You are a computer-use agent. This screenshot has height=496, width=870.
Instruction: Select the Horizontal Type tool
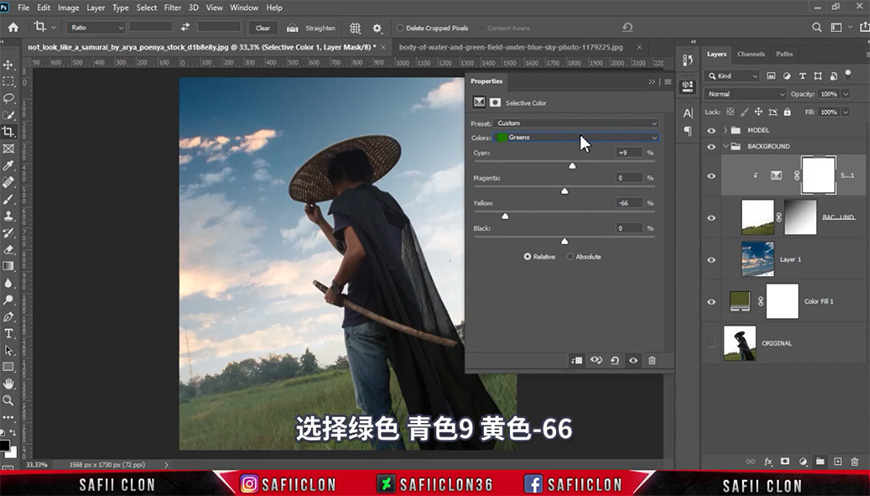pos(8,333)
